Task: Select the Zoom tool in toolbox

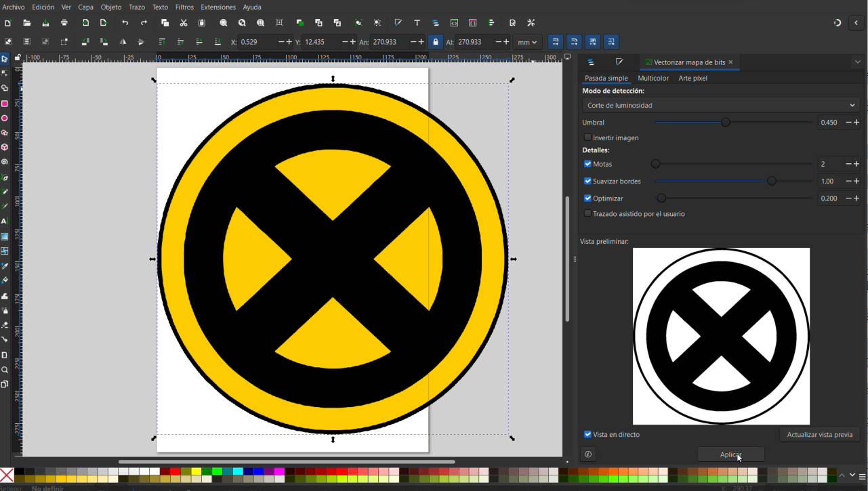Action: (5, 370)
